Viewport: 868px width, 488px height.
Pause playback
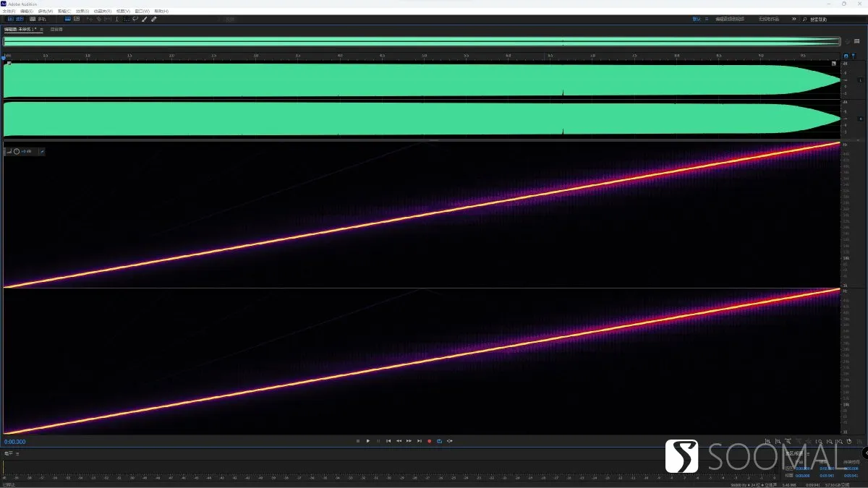[x=378, y=441]
